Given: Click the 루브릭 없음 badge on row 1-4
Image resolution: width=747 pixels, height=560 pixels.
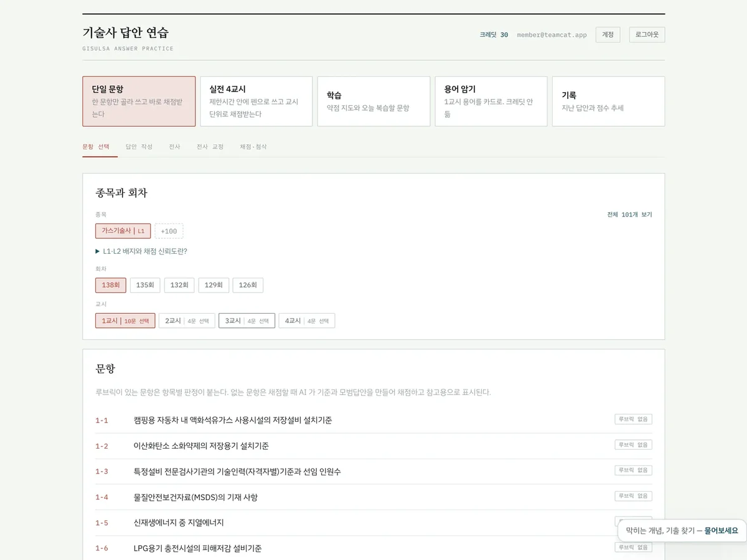Looking at the screenshot, I should 634,496.
